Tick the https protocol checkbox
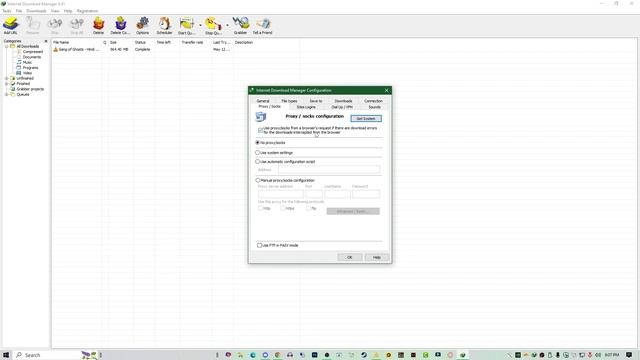 point(282,208)
